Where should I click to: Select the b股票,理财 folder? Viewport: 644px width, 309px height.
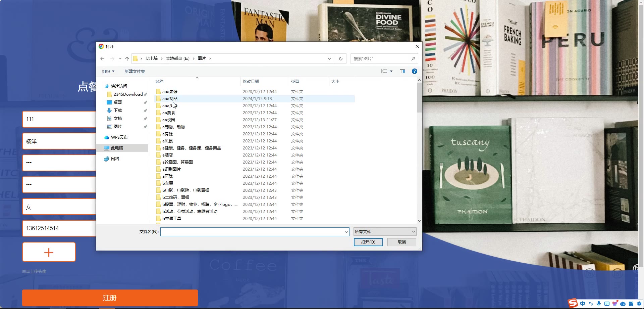pos(254,205)
